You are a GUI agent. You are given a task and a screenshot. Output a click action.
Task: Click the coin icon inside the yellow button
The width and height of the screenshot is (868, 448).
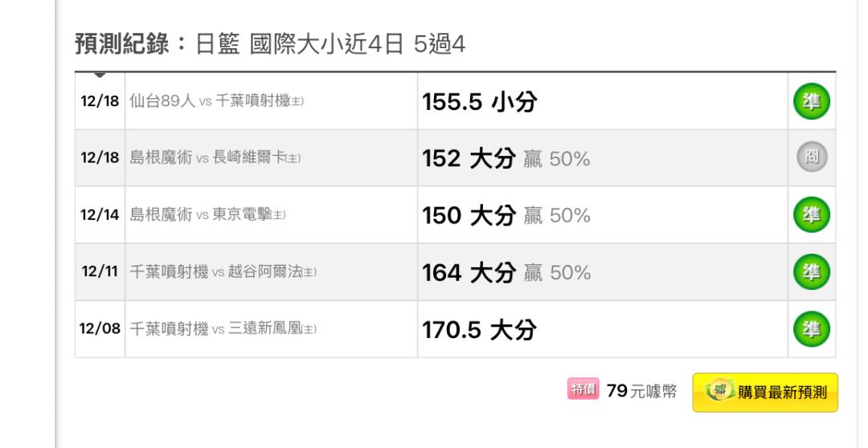click(x=720, y=391)
